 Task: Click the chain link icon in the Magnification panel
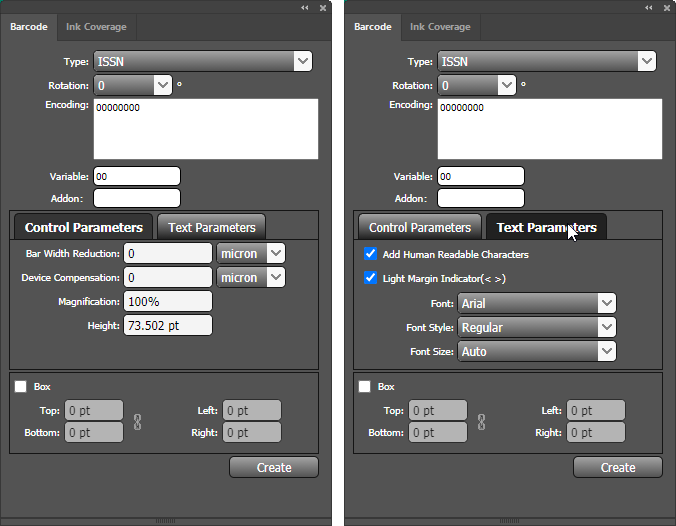[138, 421]
